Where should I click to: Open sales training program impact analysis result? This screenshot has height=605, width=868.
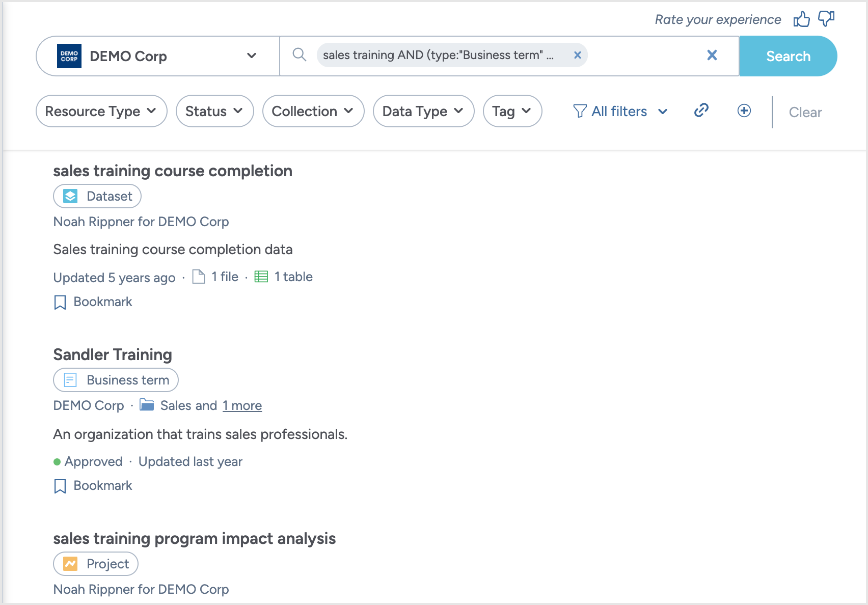point(195,538)
